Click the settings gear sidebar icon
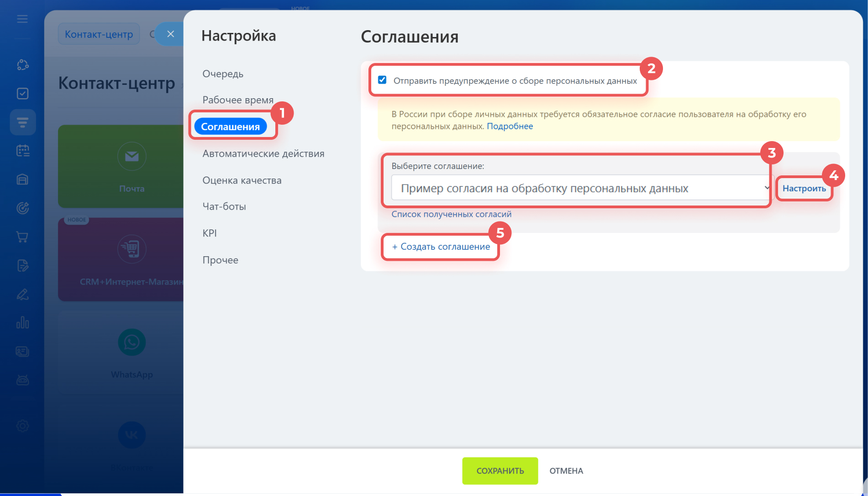Image resolution: width=868 pixels, height=496 pixels. tap(22, 426)
